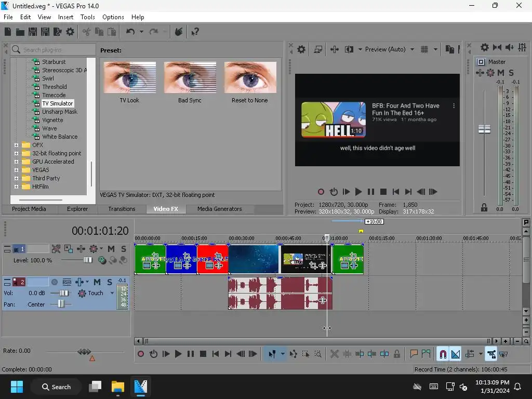Mute audio track 2
Screen dimensions: 532x399
coord(97,282)
